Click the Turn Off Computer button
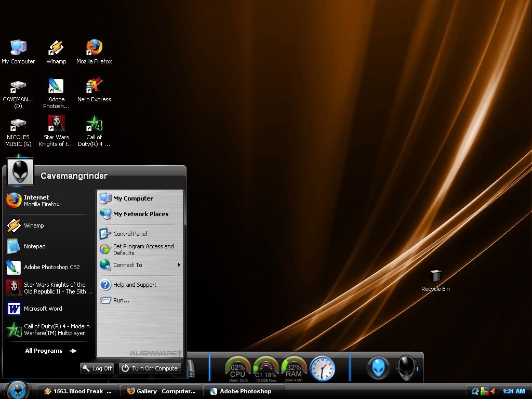Screen dimensions: 532x399 click(x=150, y=368)
